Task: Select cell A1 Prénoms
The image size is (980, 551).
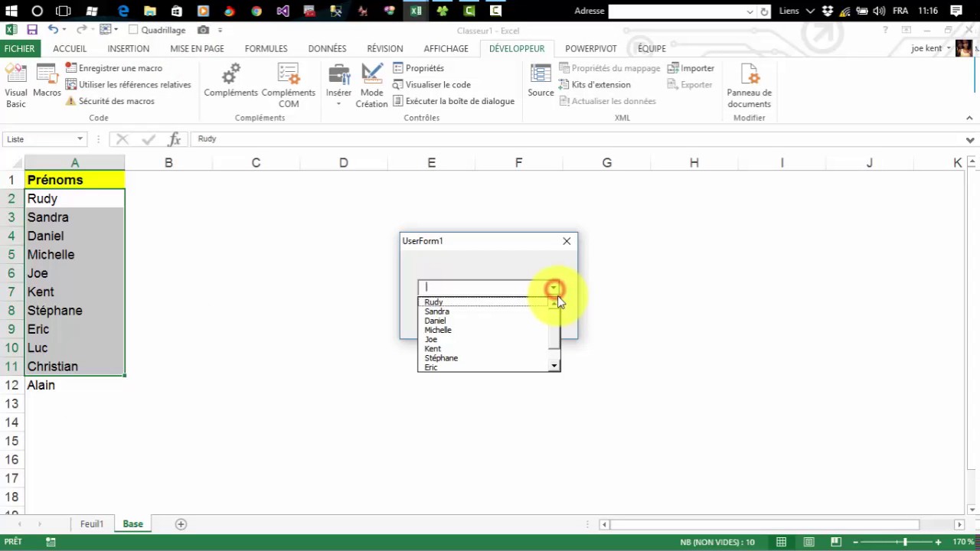Action: click(75, 180)
